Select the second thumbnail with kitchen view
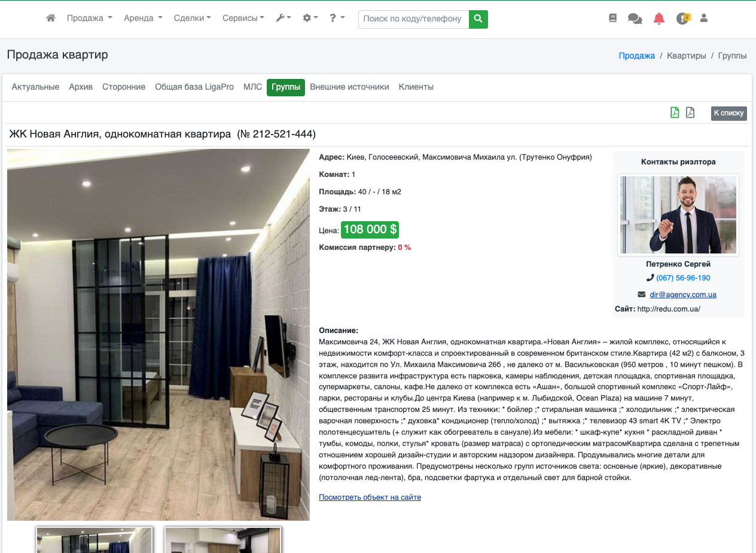Screen dimensions: 756x553 point(222,540)
